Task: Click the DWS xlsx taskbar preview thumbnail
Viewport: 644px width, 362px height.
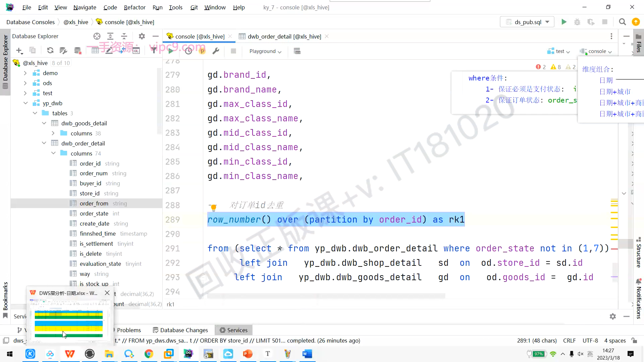Action: [69, 321]
